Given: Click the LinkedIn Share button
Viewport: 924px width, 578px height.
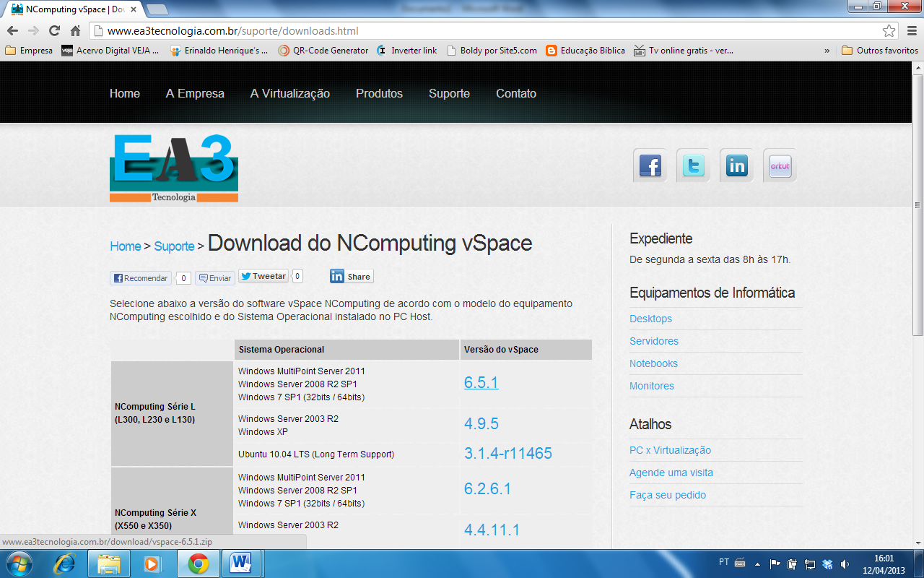Looking at the screenshot, I should pos(352,276).
